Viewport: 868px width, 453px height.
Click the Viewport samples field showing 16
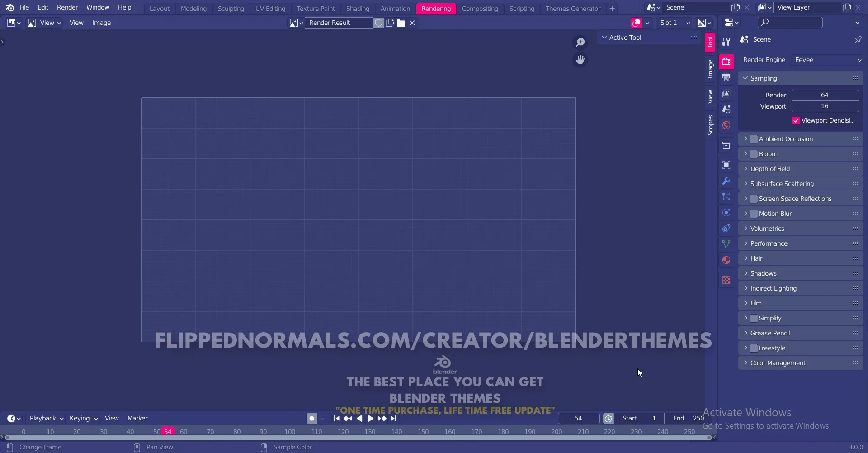click(x=825, y=106)
